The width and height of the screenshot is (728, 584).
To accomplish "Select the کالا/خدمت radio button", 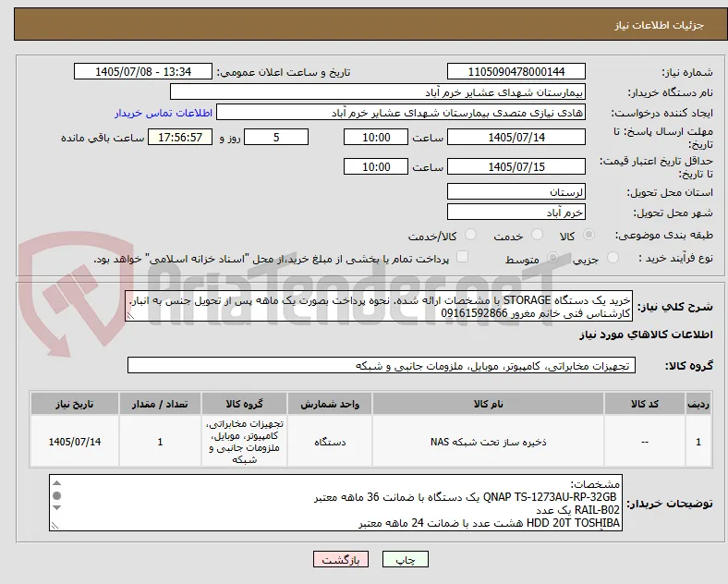I will [471, 235].
